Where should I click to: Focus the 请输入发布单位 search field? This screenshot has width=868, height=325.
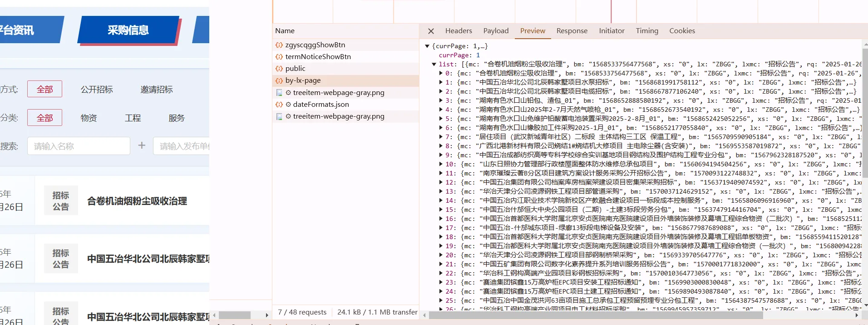click(181, 146)
